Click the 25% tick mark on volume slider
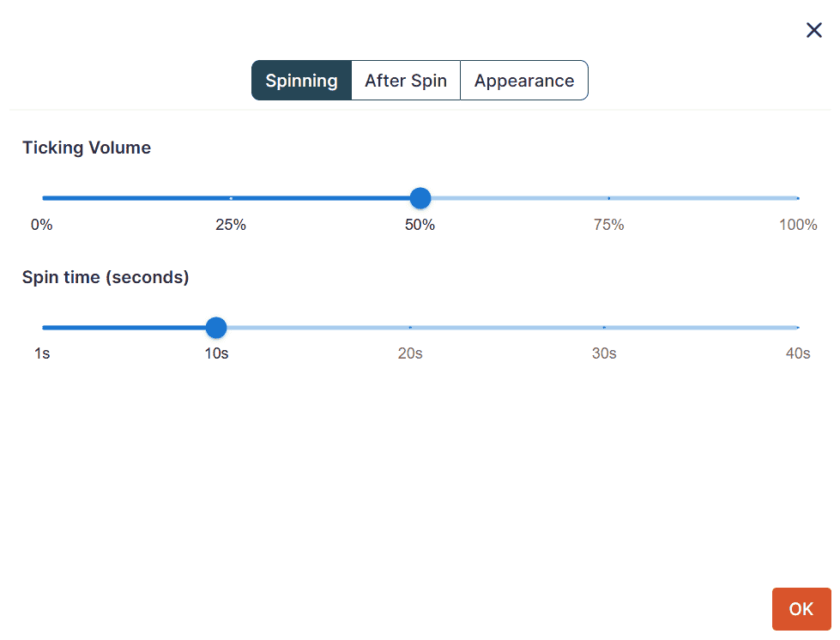The height and width of the screenshot is (640, 840). 231,198
